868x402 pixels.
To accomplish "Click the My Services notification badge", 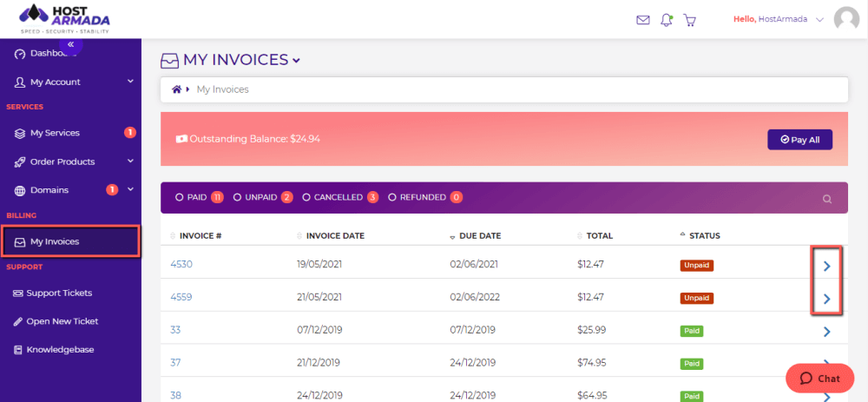I will [x=130, y=132].
